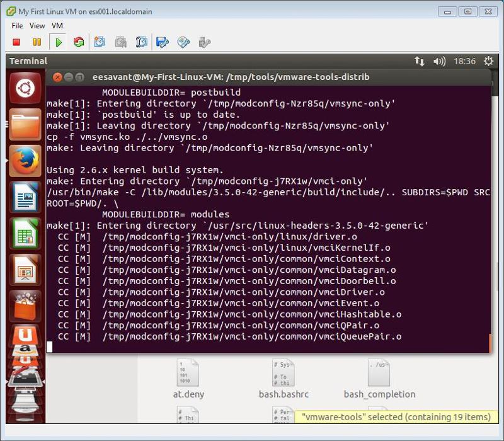Click the revert to snapshot icon

coord(121,42)
